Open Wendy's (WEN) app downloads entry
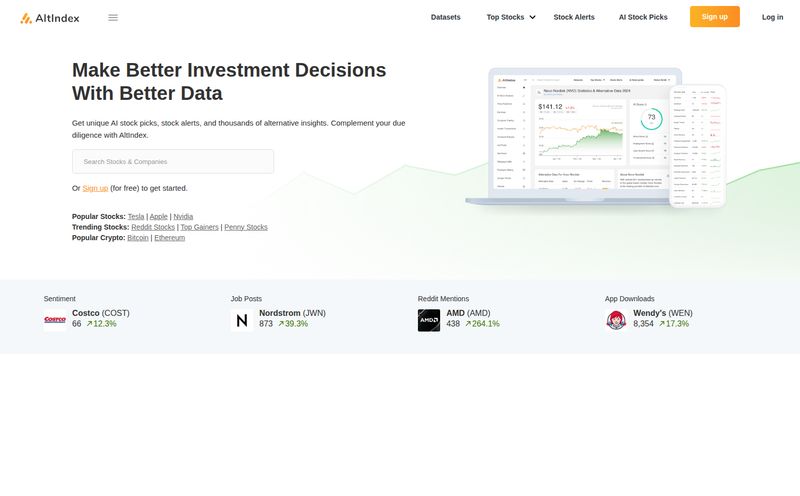The image size is (800, 496). pyautogui.click(x=663, y=313)
